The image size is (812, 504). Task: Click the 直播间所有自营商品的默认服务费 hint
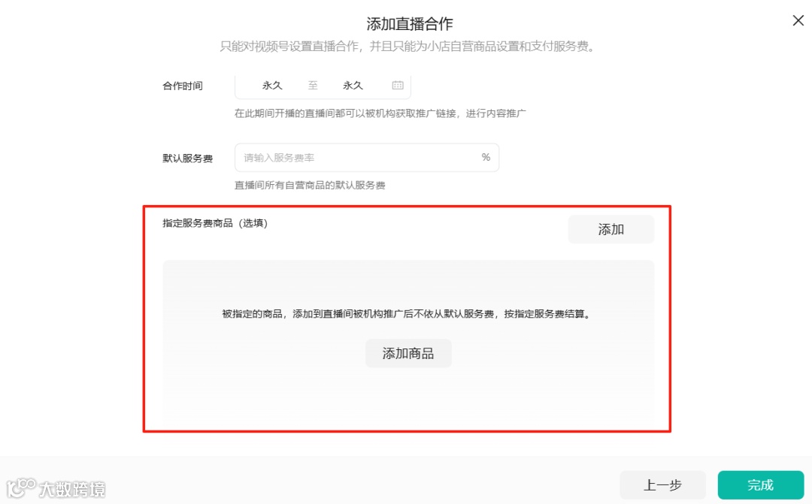coord(310,186)
